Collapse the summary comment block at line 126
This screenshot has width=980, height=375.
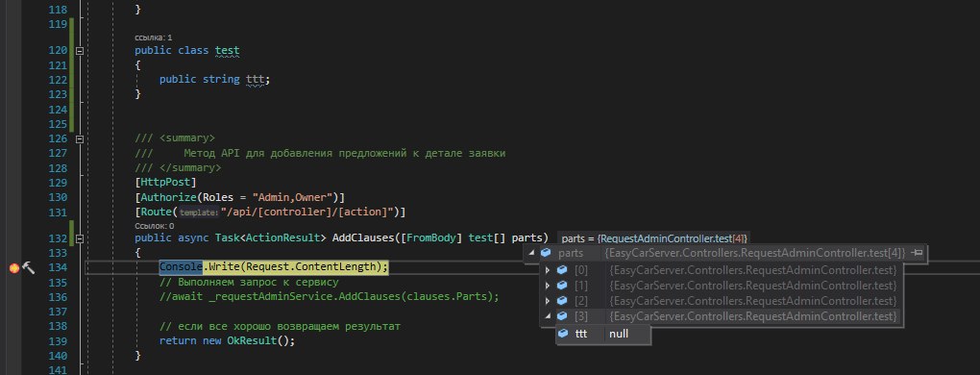point(80,138)
